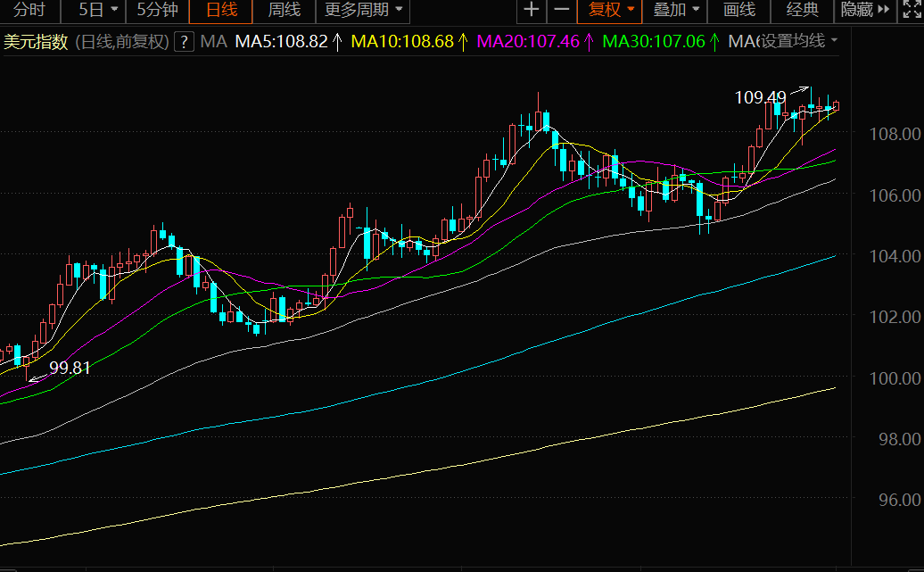Open the 5日 period dropdown

click(97, 11)
